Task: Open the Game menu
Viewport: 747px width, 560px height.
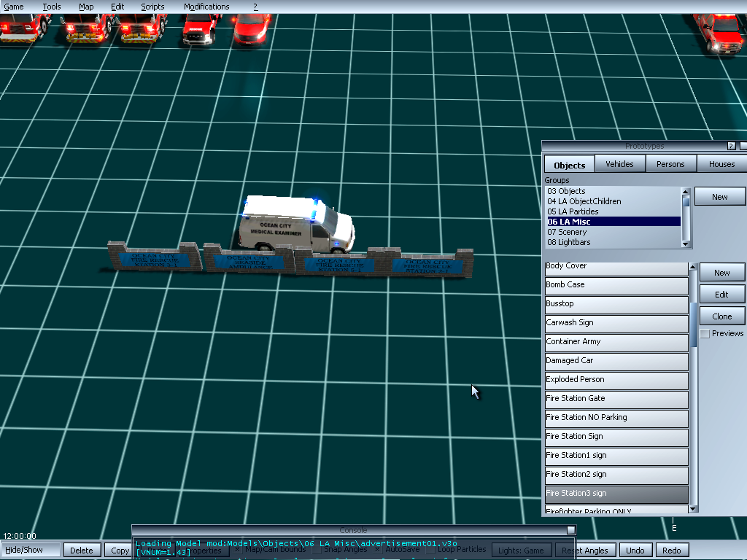Action: [14, 7]
